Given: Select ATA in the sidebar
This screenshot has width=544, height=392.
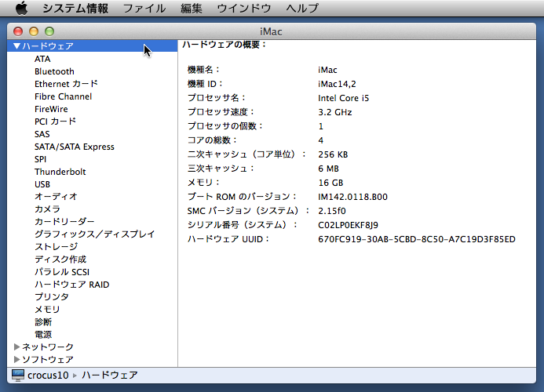Looking at the screenshot, I should [x=42, y=59].
